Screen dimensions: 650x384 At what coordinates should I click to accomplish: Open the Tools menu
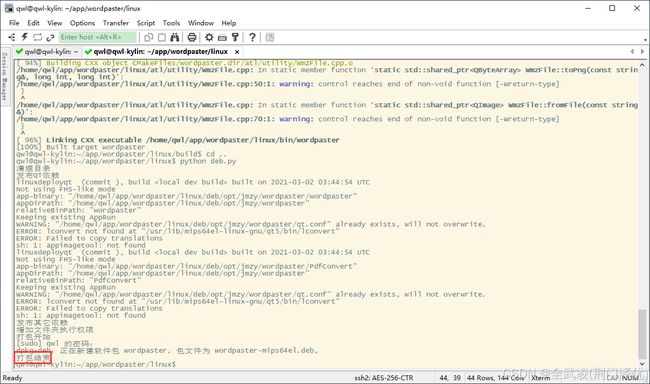coord(171,23)
